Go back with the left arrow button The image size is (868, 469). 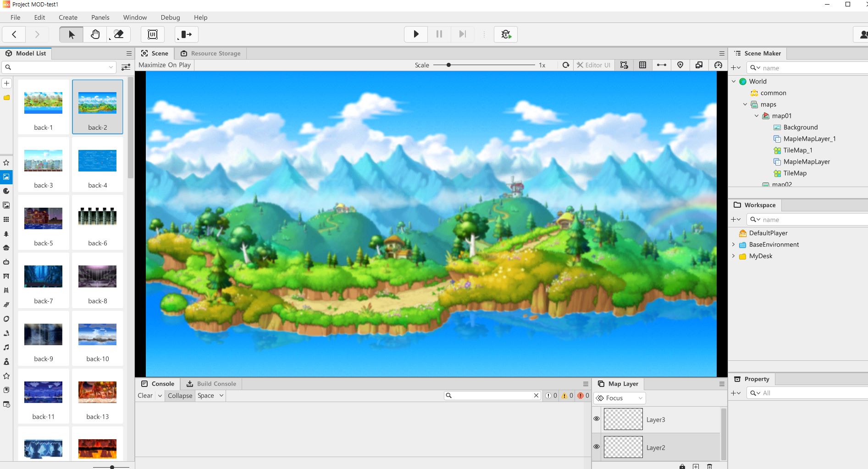click(x=14, y=34)
